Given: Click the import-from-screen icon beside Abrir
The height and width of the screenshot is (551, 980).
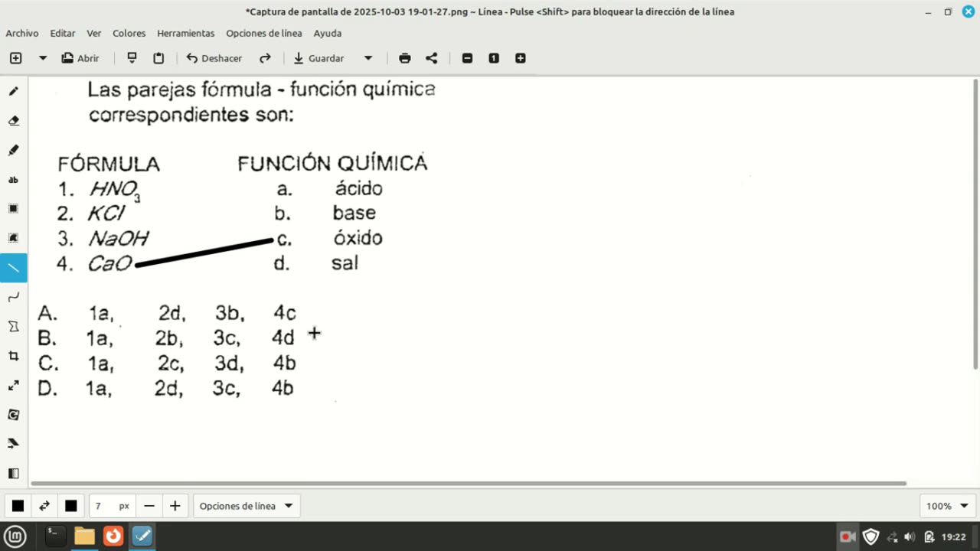Looking at the screenshot, I should [132, 58].
